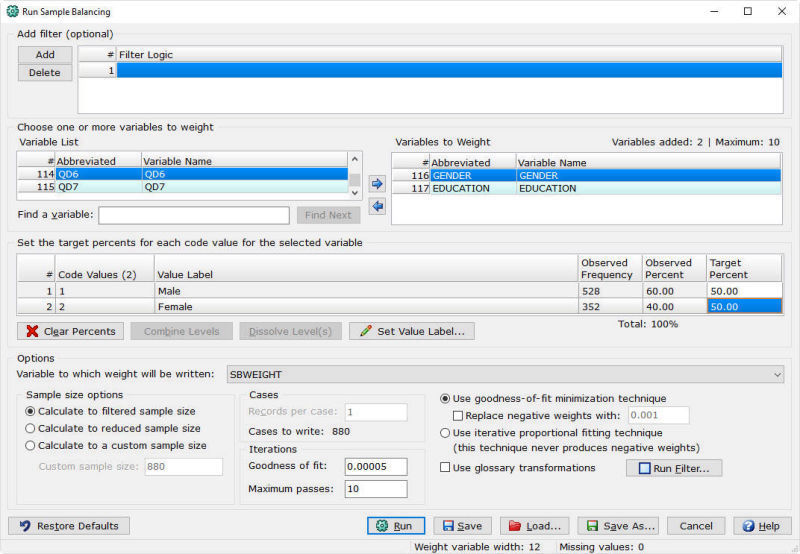Viewport: 800px width, 554px height.
Task: Save the sample balancing settings
Action: tap(463, 526)
